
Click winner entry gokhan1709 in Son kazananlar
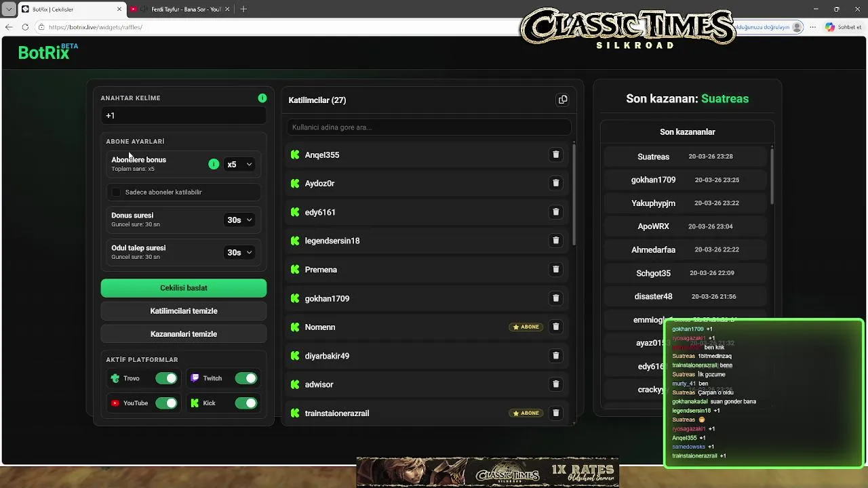(685, 180)
